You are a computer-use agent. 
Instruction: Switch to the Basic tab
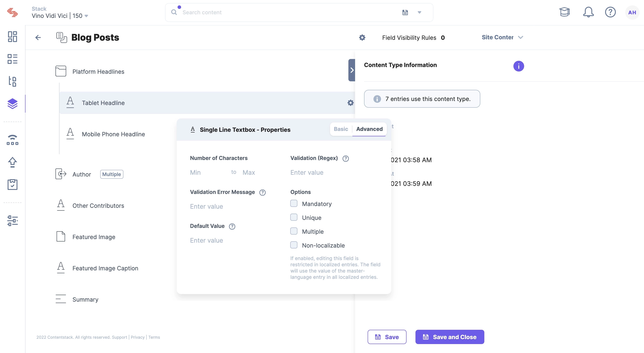341,129
